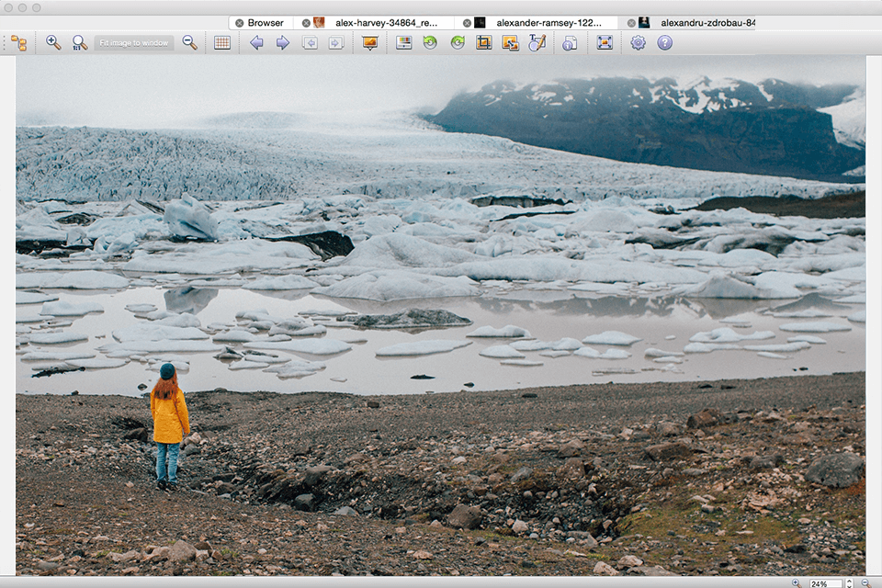Go to the next image
Viewport: 882px width, 588px height.
tap(282, 42)
